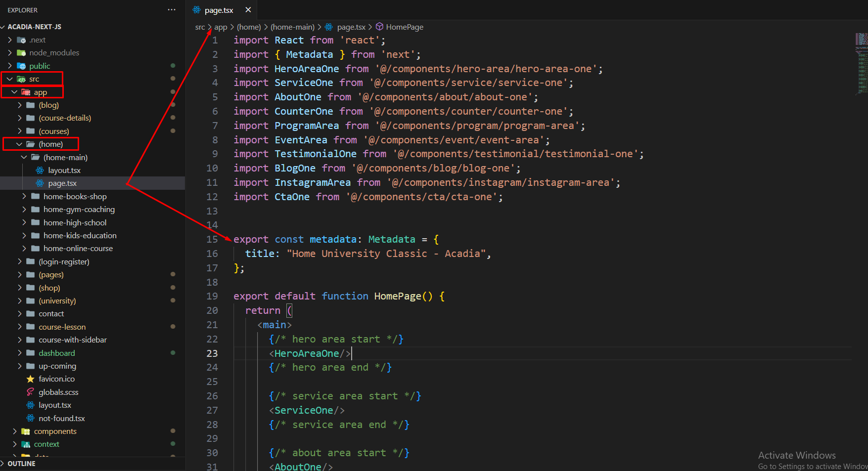Click the favicon.ico star icon
The height and width of the screenshot is (471, 868).
pyautogui.click(x=31, y=379)
